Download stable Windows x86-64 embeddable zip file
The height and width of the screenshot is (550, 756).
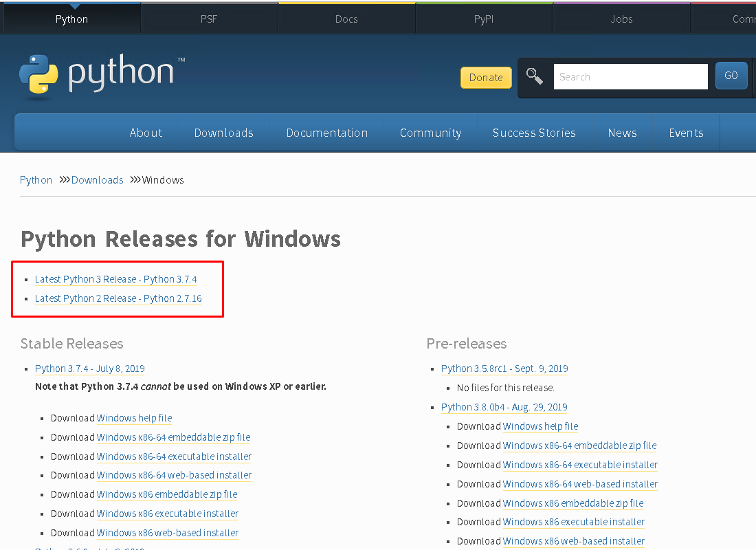(173, 437)
